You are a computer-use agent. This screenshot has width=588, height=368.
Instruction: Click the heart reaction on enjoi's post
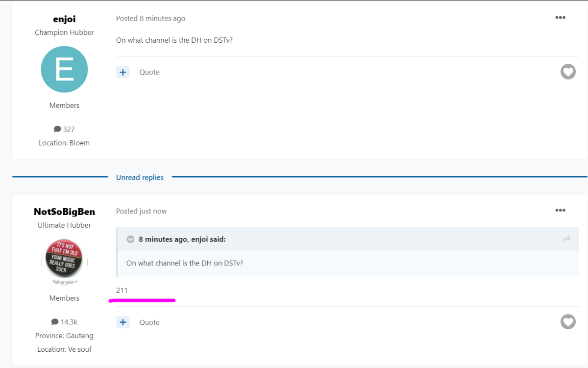[568, 72]
